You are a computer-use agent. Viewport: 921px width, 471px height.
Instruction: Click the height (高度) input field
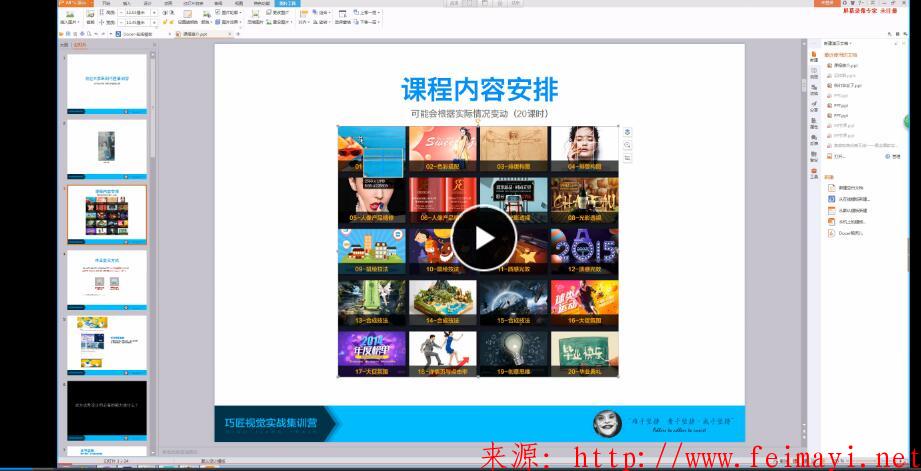click(x=137, y=12)
